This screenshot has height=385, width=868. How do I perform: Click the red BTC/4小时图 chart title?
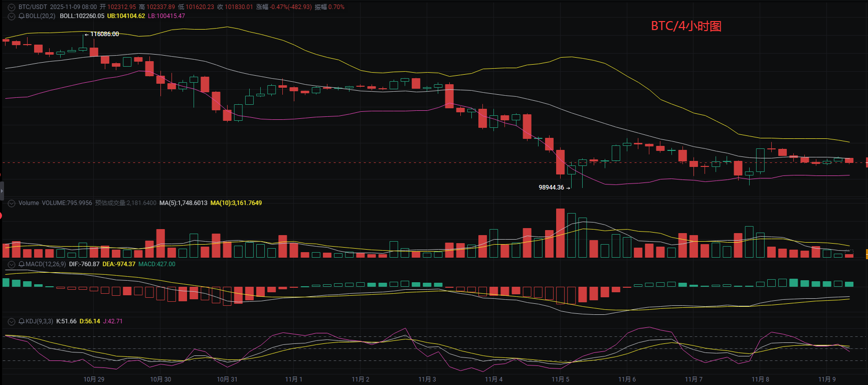click(686, 26)
